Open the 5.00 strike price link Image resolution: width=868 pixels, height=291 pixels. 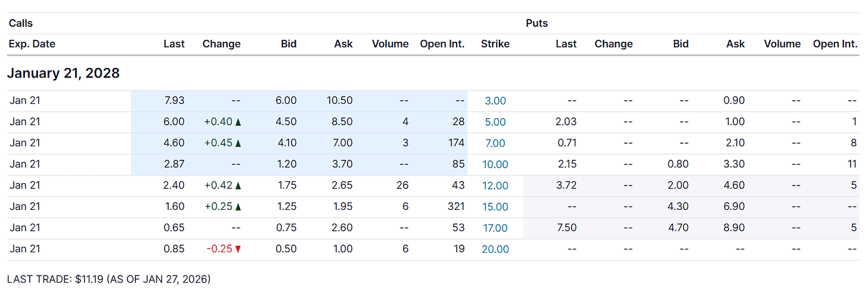495,122
